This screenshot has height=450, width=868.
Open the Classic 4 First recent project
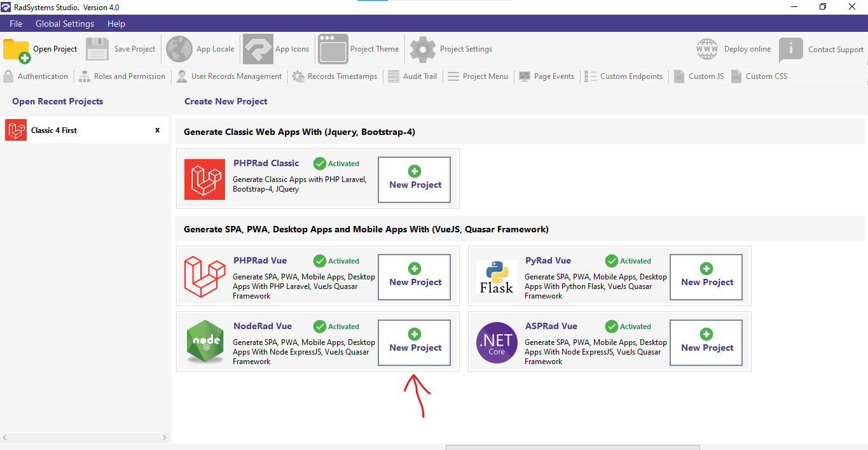point(54,130)
